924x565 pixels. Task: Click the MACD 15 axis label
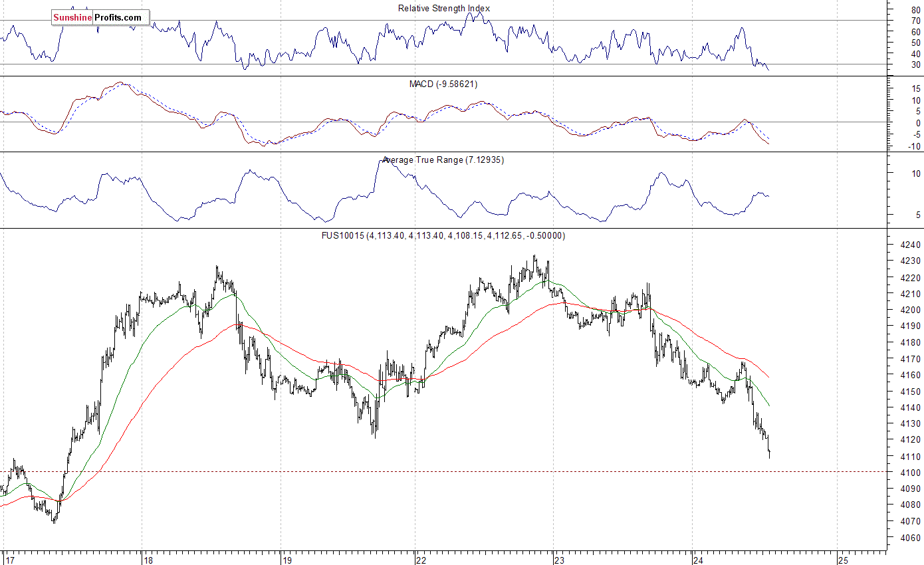[916, 88]
